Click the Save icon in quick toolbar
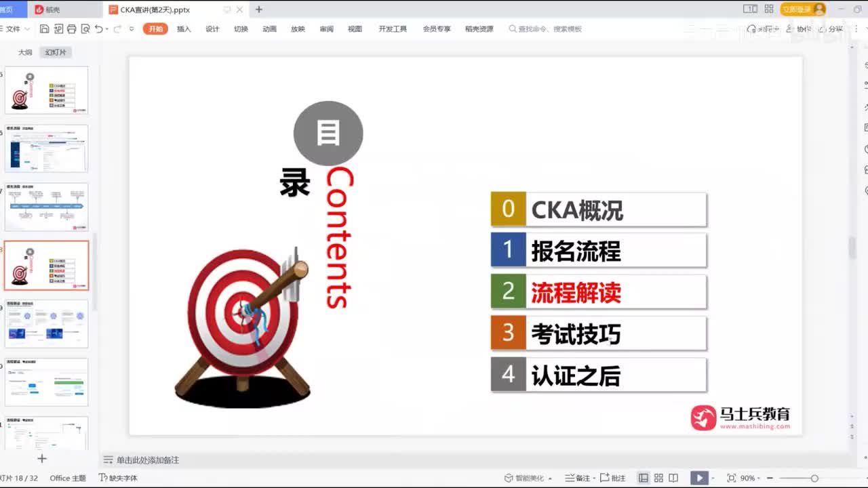The width and height of the screenshot is (868, 488). [x=44, y=29]
